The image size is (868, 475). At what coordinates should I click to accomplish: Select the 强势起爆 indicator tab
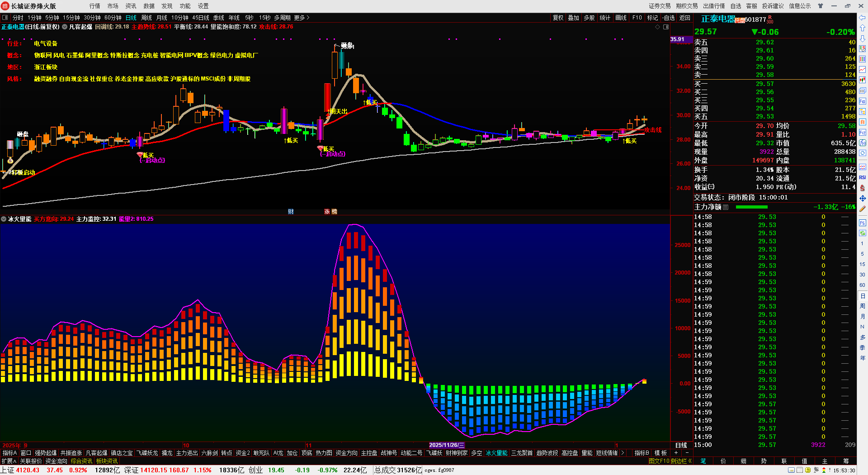(46, 453)
